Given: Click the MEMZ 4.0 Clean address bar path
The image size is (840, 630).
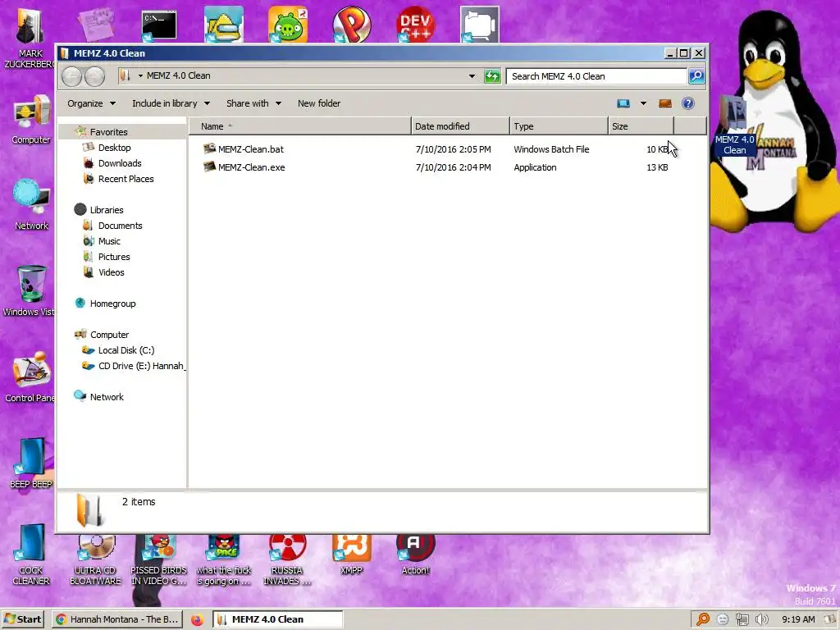Looking at the screenshot, I should (x=178, y=75).
